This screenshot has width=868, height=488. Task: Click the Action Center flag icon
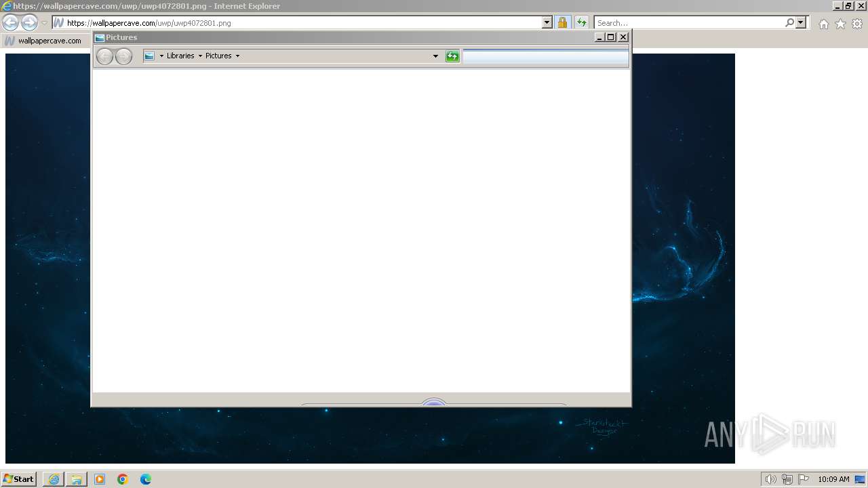[x=804, y=479]
